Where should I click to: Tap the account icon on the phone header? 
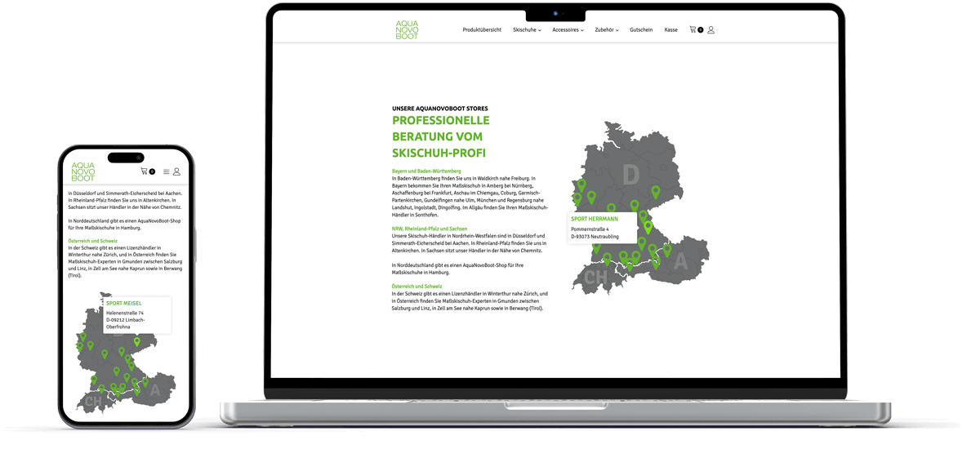pos(176,172)
